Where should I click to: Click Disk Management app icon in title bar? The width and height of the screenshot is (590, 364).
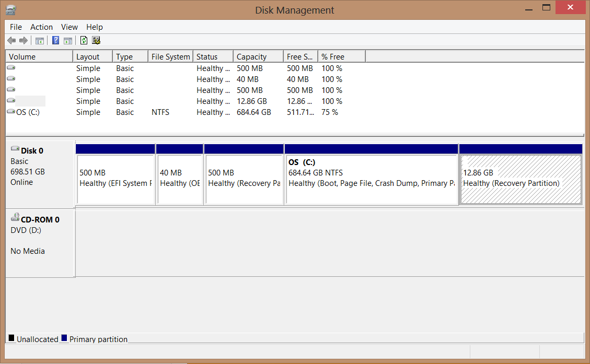click(x=10, y=9)
